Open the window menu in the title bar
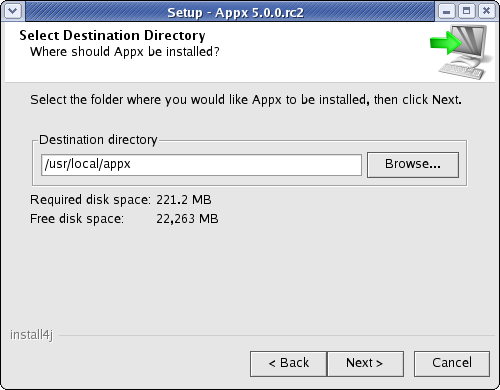 point(13,11)
